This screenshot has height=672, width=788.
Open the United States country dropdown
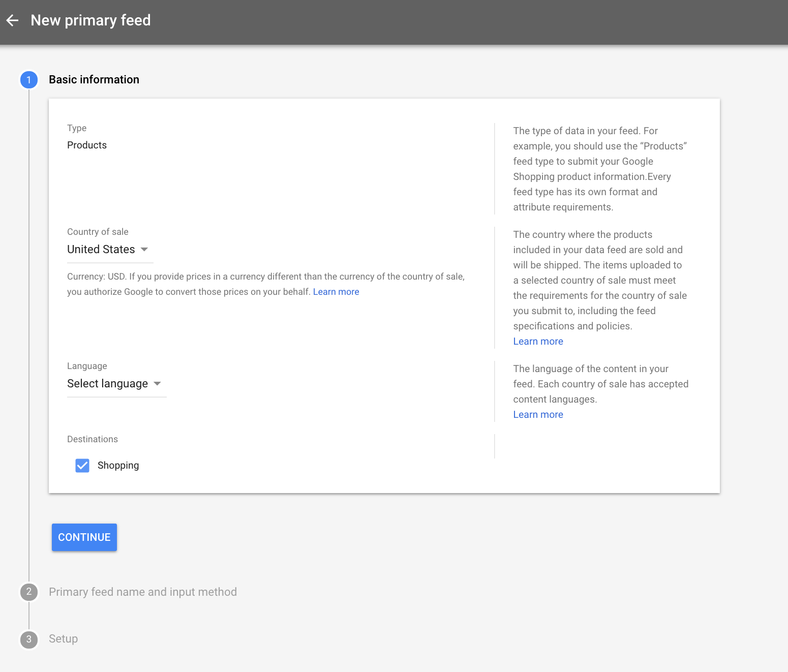point(101,250)
